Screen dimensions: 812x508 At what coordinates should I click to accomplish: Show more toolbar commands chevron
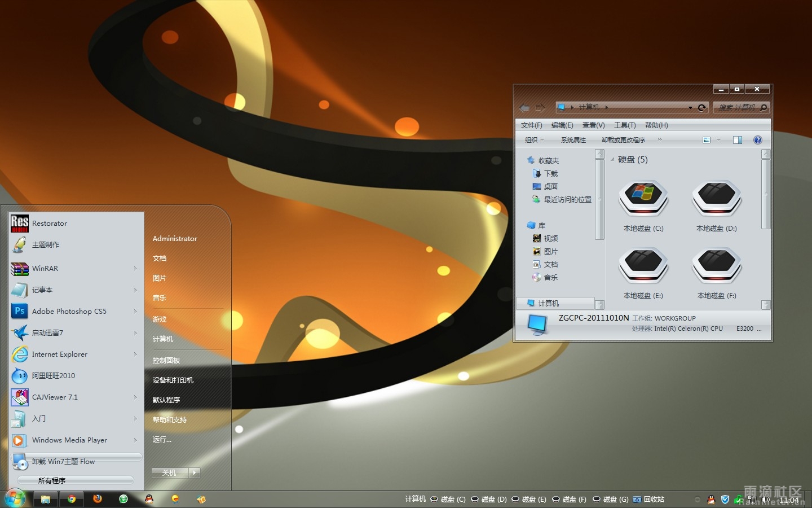[660, 140]
